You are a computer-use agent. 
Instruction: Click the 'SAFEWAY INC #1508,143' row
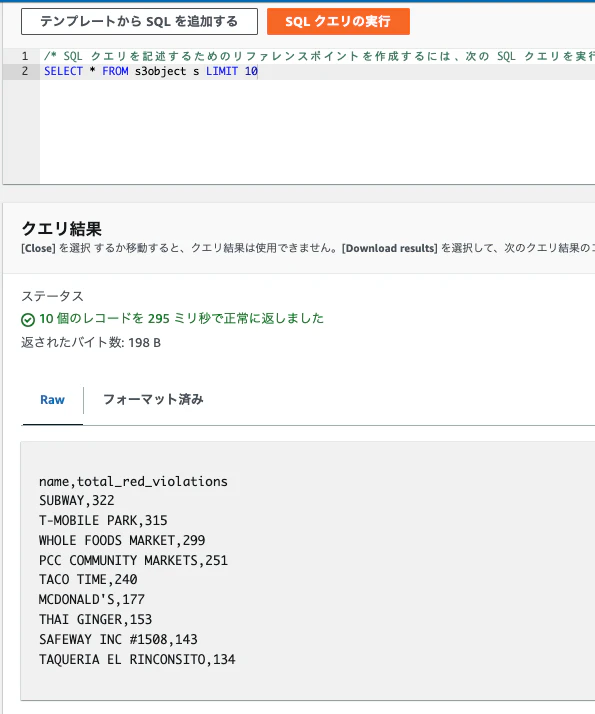tap(118, 640)
